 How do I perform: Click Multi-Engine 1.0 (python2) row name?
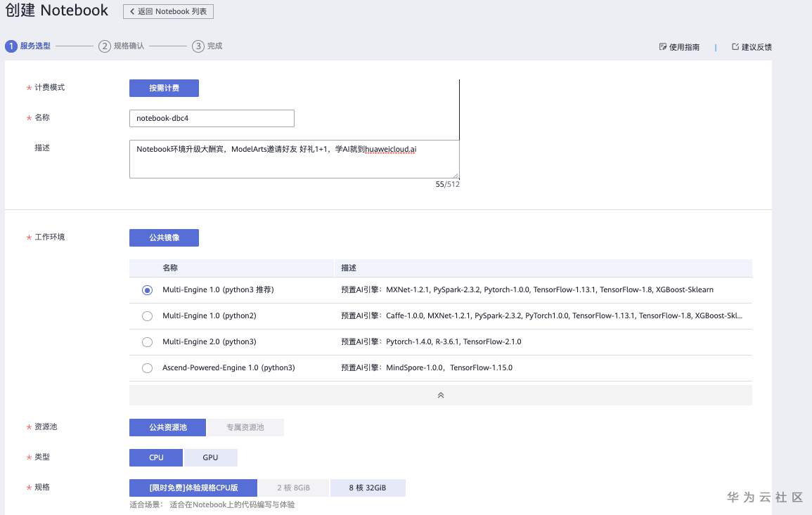click(210, 315)
